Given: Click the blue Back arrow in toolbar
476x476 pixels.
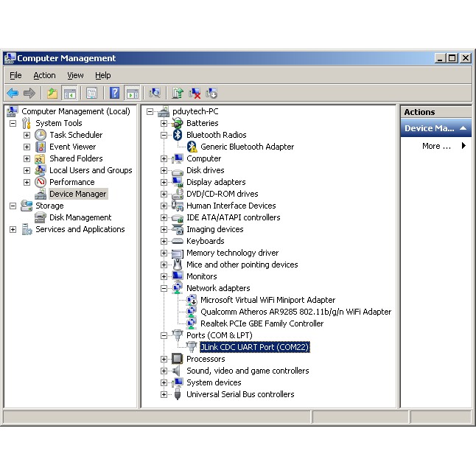Looking at the screenshot, I should (x=13, y=93).
